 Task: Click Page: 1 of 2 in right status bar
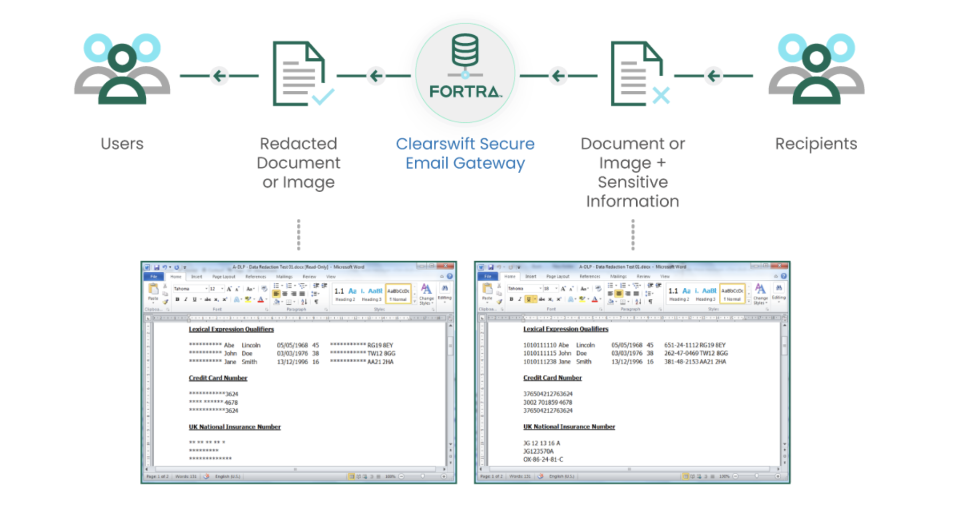[x=491, y=476]
